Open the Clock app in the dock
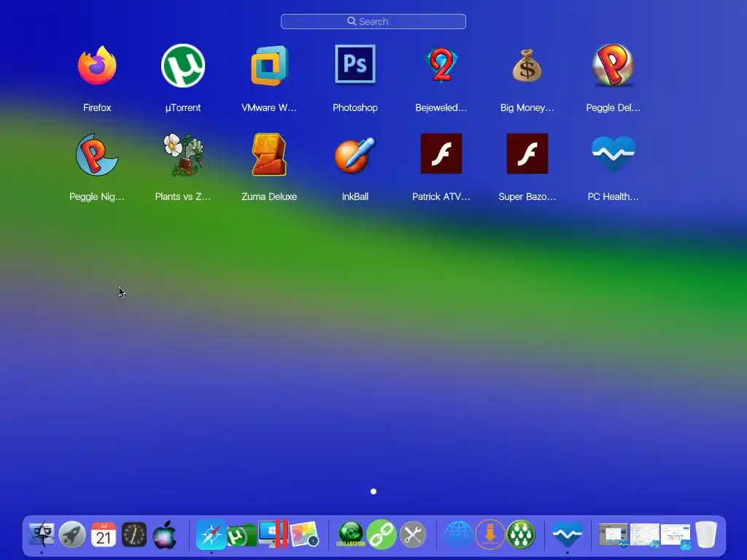 pyautogui.click(x=134, y=534)
